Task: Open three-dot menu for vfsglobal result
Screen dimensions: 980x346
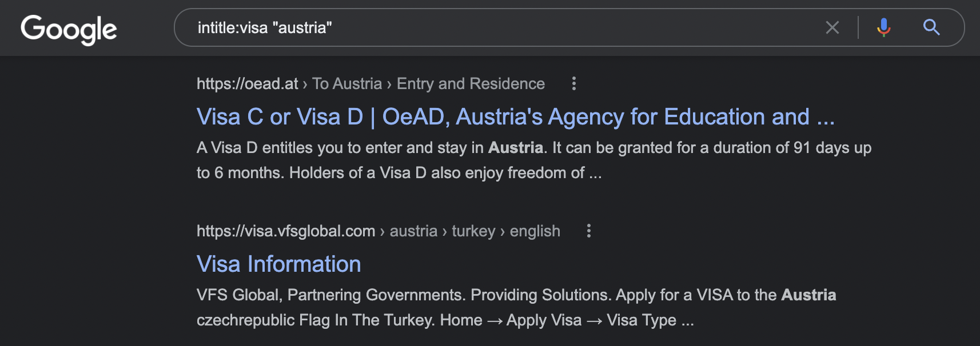Action: pyautogui.click(x=589, y=231)
